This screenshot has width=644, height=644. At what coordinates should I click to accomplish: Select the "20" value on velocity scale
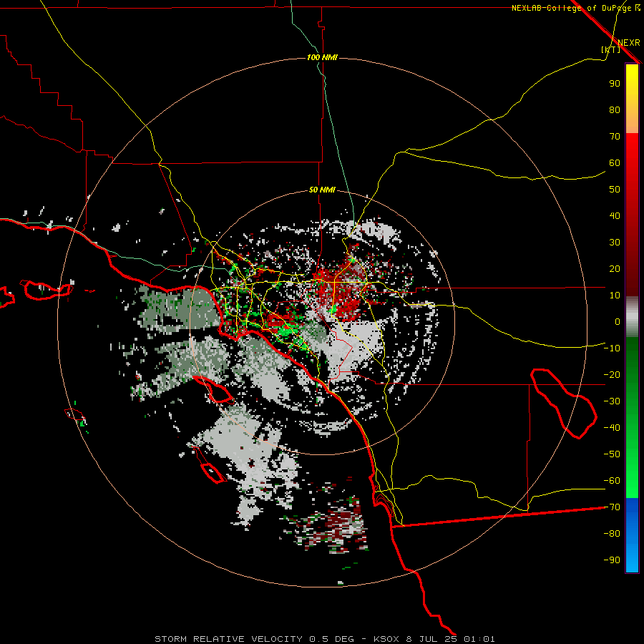pyautogui.click(x=615, y=269)
